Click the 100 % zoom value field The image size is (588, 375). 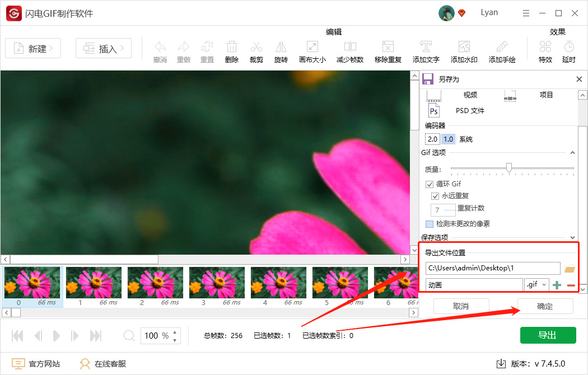point(157,336)
